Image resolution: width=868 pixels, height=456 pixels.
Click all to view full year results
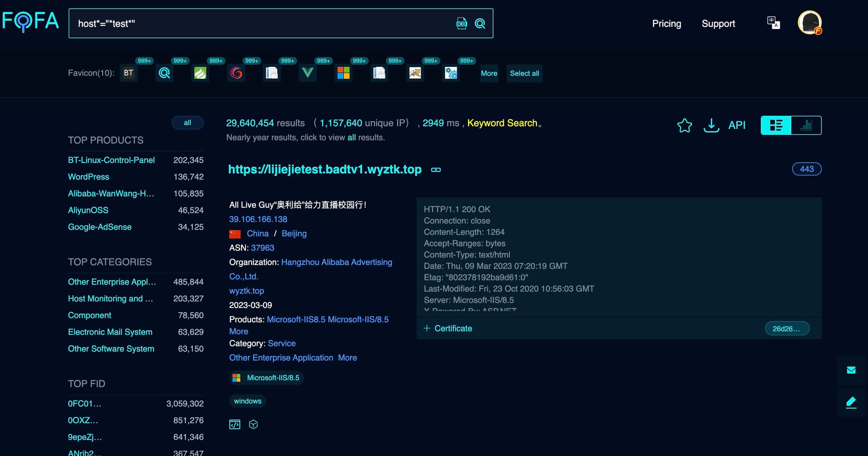pos(351,137)
